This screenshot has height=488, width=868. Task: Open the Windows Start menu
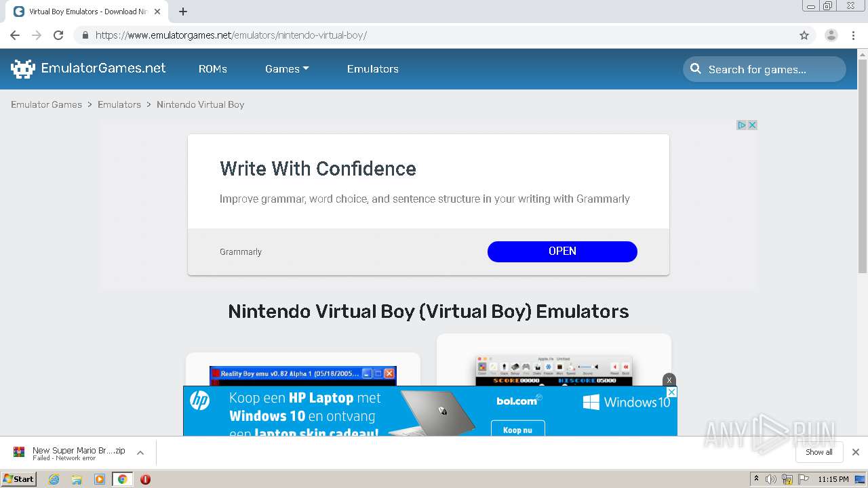pyautogui.click(x=18, y=479)
